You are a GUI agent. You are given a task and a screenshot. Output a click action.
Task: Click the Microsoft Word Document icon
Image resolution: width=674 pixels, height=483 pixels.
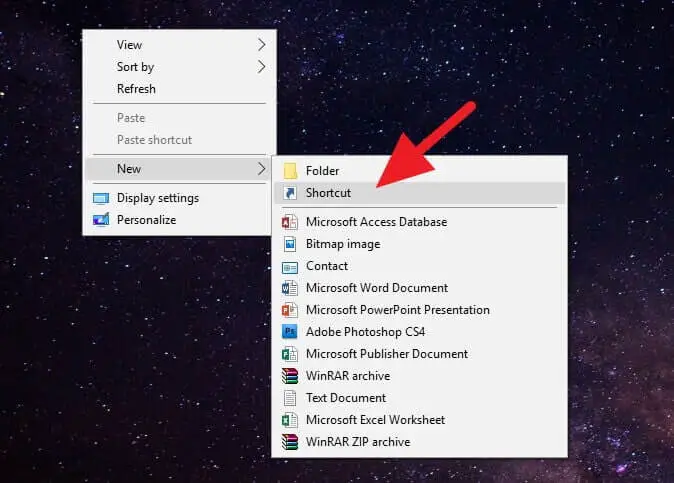coord(290,288)
